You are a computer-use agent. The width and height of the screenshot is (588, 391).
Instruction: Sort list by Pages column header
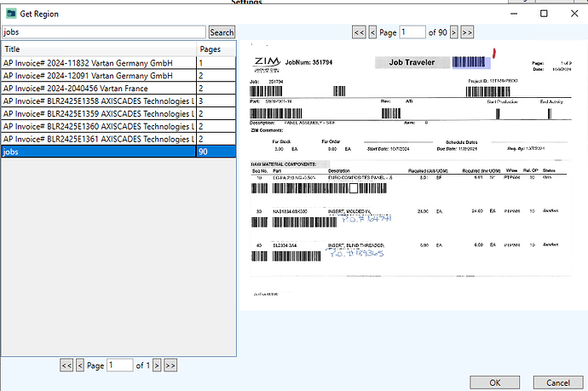(x=216, y=49)
